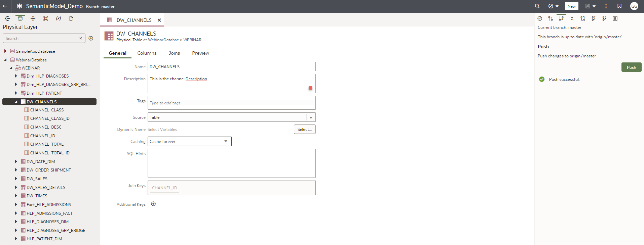This screenshot has width=644, height=245.
Task: Expand the Dim_HLP_DIAGNOSES table
Action: click(x=16, y=76)
